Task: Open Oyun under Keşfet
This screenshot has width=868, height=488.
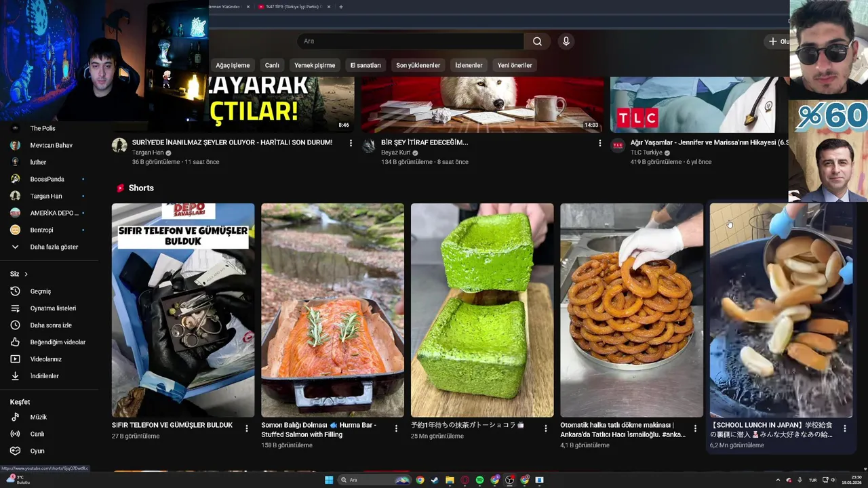Action: (x=37, y=451)
